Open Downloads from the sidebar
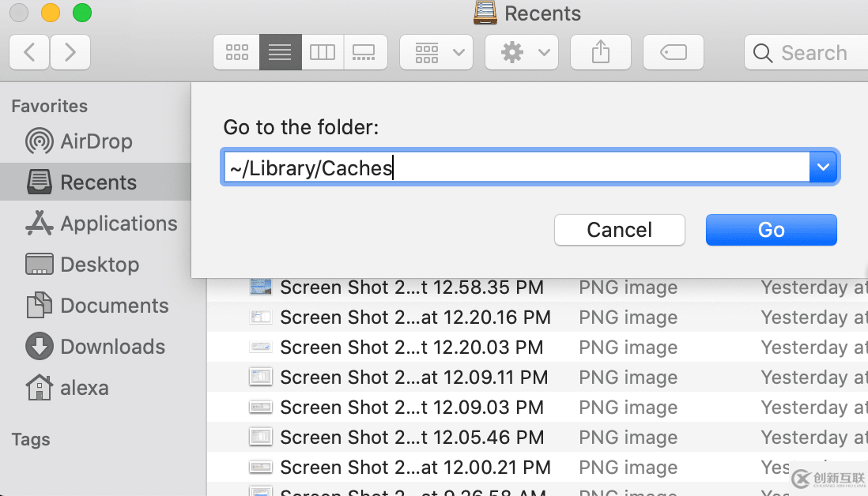This screenshot has height=496, width=868. (x=95, y=346)
